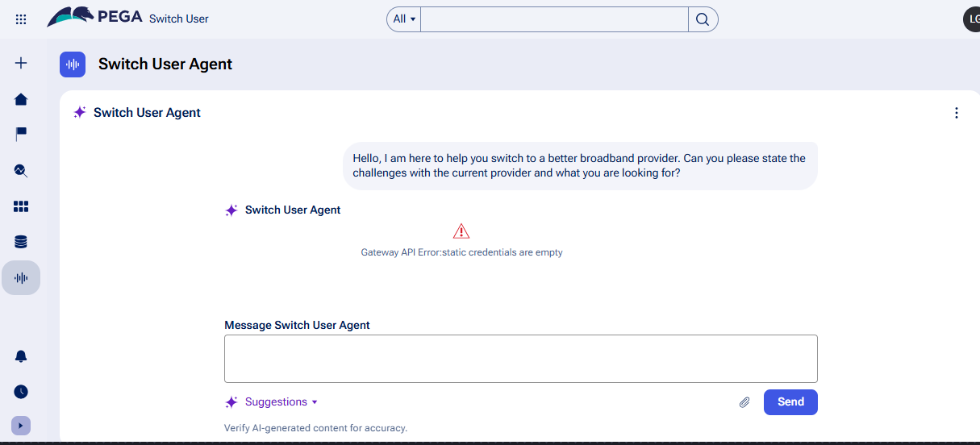Click sparkle icon beside Suggestions

click(x=231, y=402)
